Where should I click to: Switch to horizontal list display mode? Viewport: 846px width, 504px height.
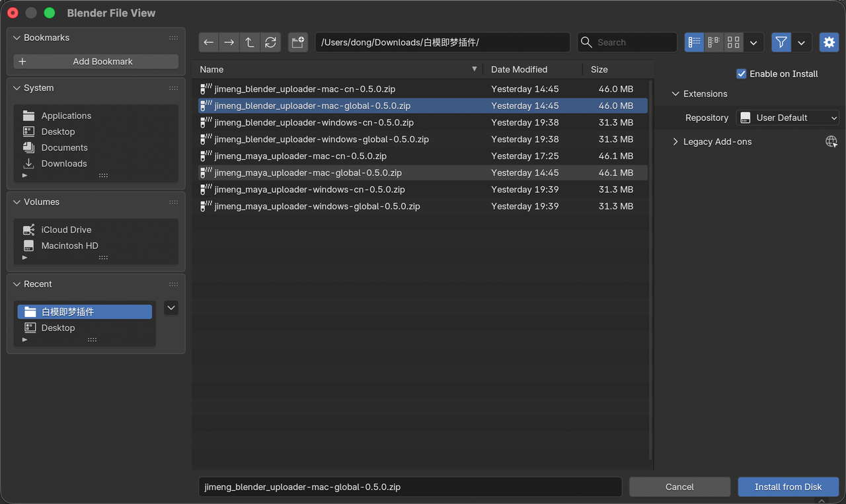[714, 42]
